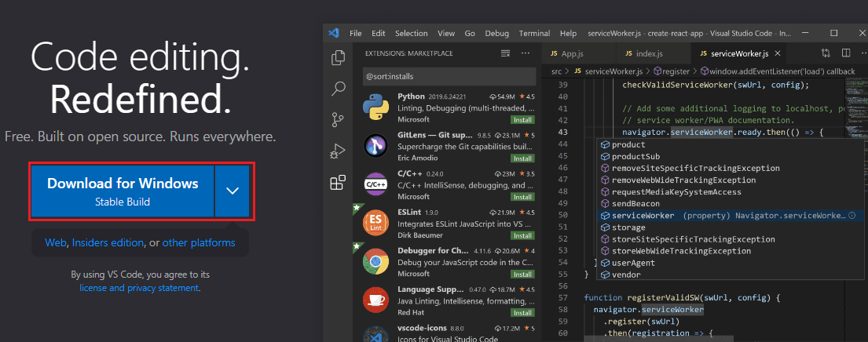Click the editor minimap
The width and height of the screenshot is (868, 342).
[855, 109]
